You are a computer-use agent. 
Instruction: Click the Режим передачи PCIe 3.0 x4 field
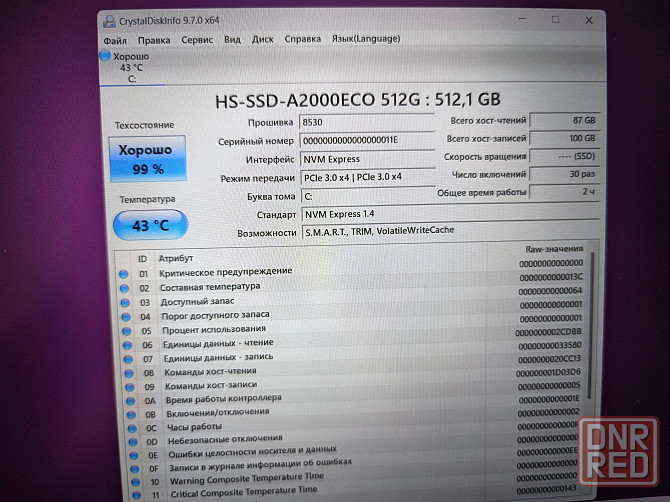point(368,177)
